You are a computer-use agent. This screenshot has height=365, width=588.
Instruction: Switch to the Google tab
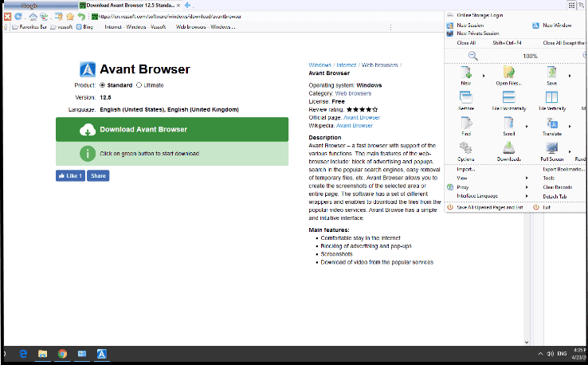coord(32,5)
